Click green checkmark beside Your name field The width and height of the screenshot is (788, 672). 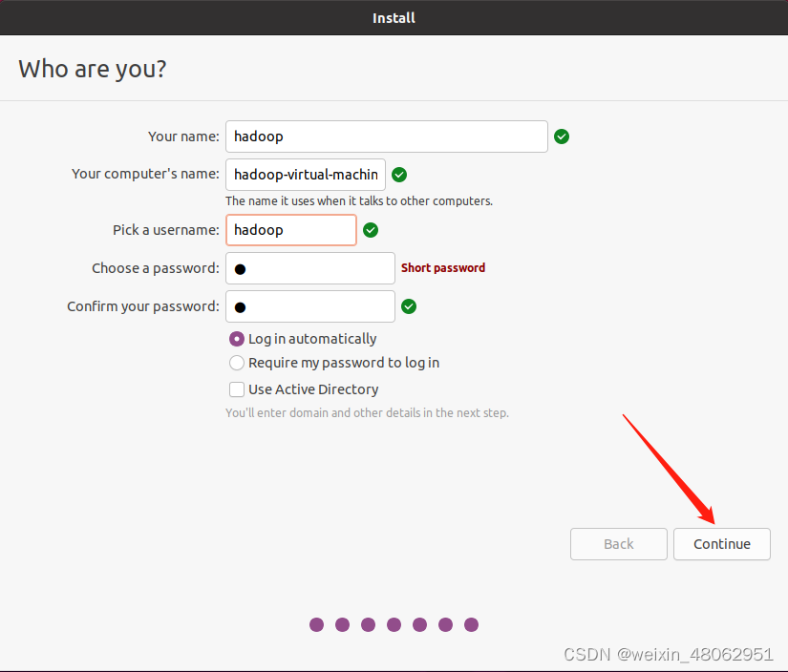tap(562, 136)
